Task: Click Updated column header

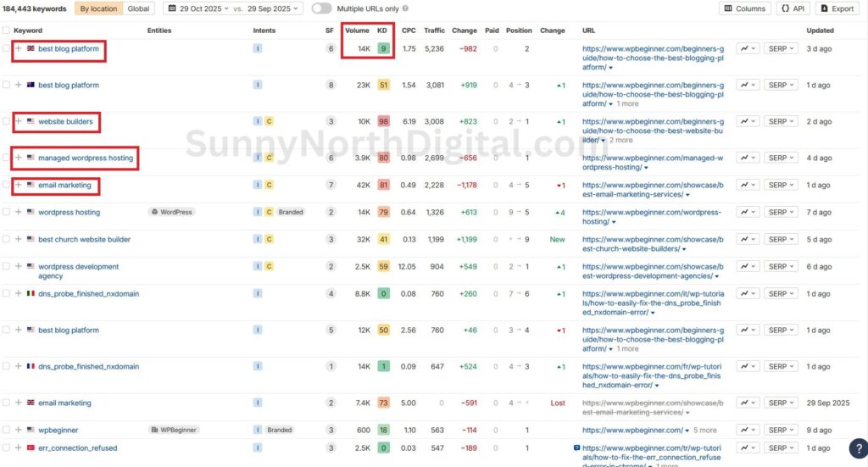Action: coord(820,31)
